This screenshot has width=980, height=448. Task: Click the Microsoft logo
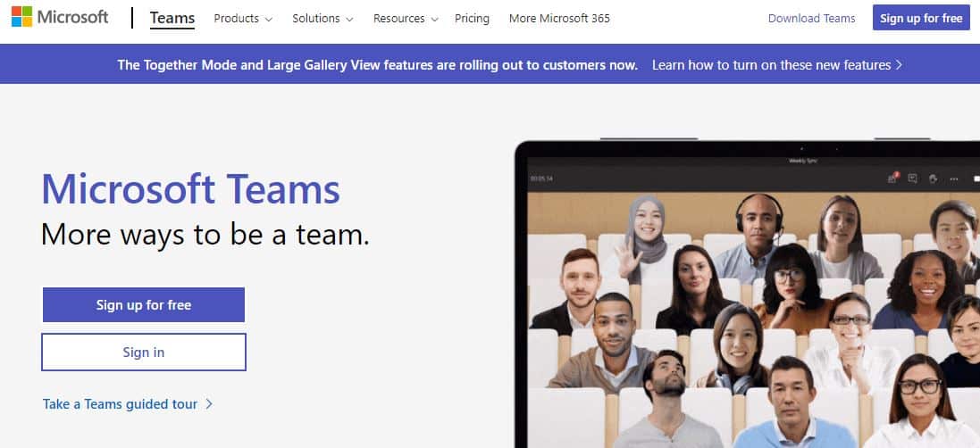point(60,18)
